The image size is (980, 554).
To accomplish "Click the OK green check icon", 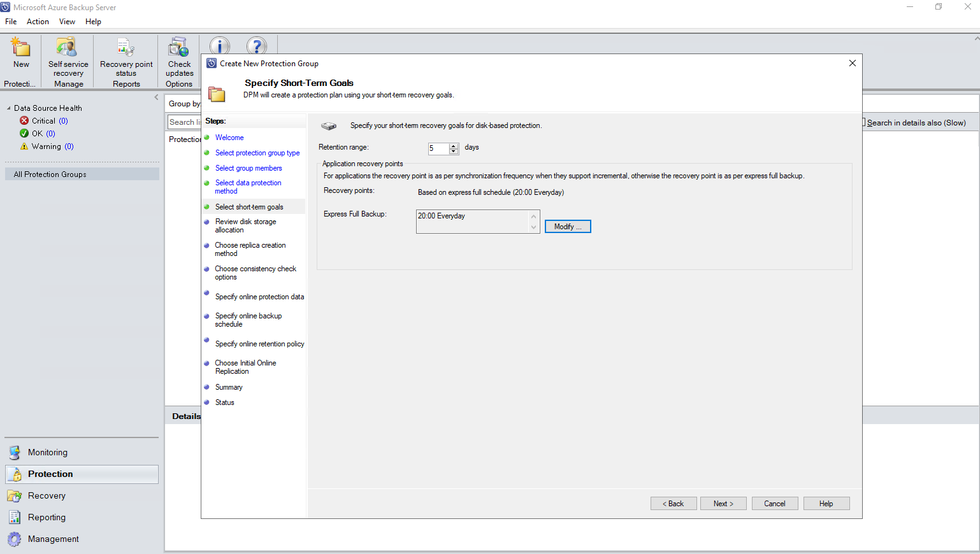I will pyautogui.click(x=24, y=133).
